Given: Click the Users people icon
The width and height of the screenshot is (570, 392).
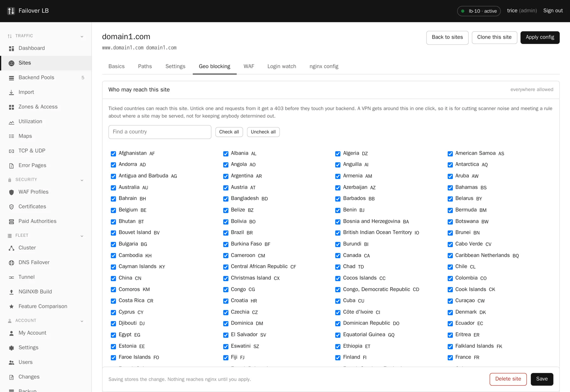Looking at the screenshot, I should pos(11,363).
